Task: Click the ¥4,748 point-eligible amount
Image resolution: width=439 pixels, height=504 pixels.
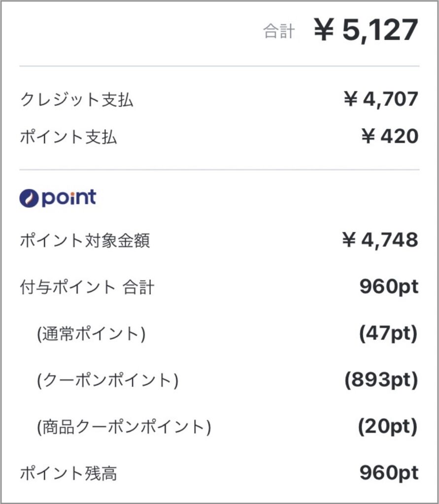Action: [x=380, y=240]
